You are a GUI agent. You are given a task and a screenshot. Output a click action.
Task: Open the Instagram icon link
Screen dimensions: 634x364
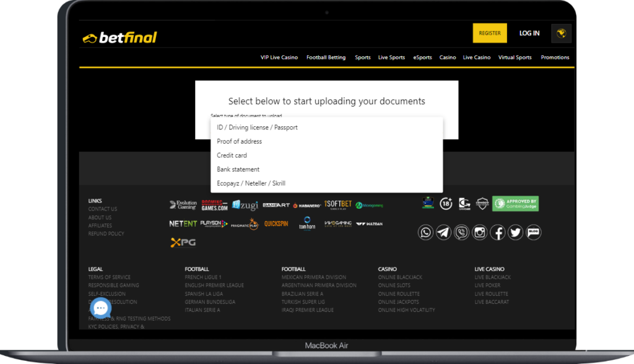(x=480, y=232)
